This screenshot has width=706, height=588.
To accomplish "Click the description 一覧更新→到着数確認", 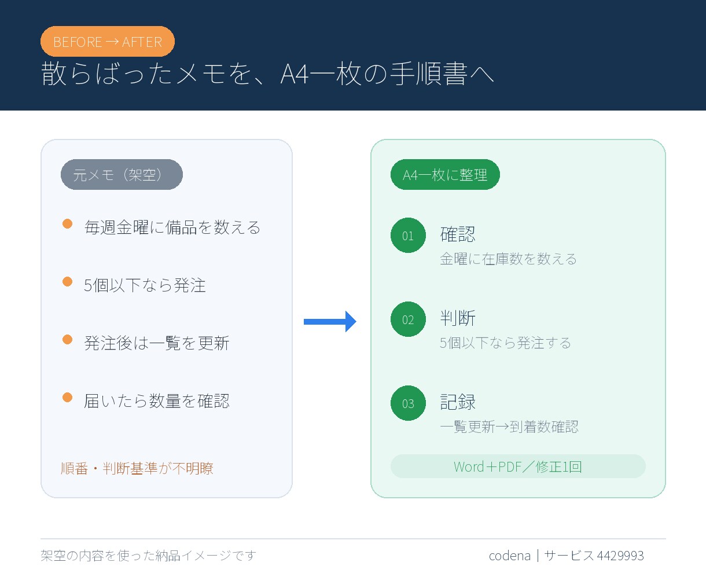I will click(x=509, y=427).
